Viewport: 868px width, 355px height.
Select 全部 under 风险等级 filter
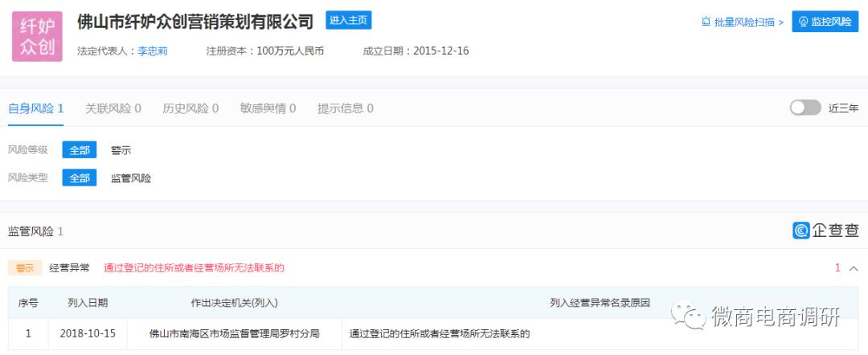click(x=79, y=150)
